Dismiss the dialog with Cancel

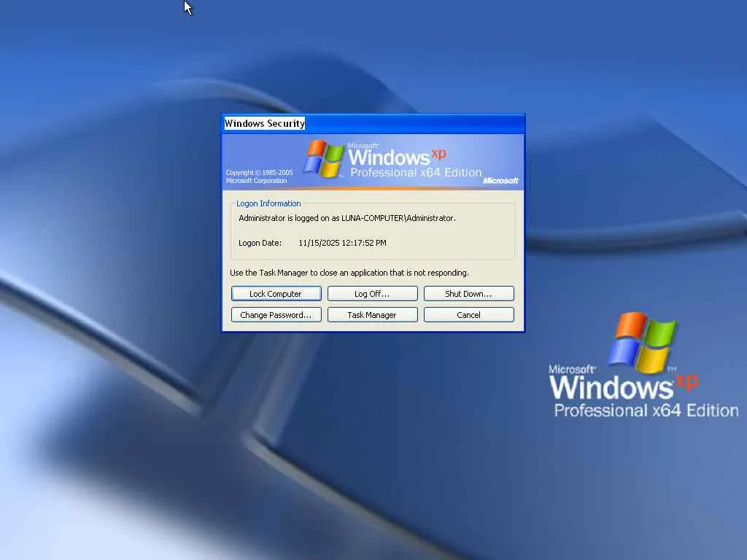pos(469,315)
